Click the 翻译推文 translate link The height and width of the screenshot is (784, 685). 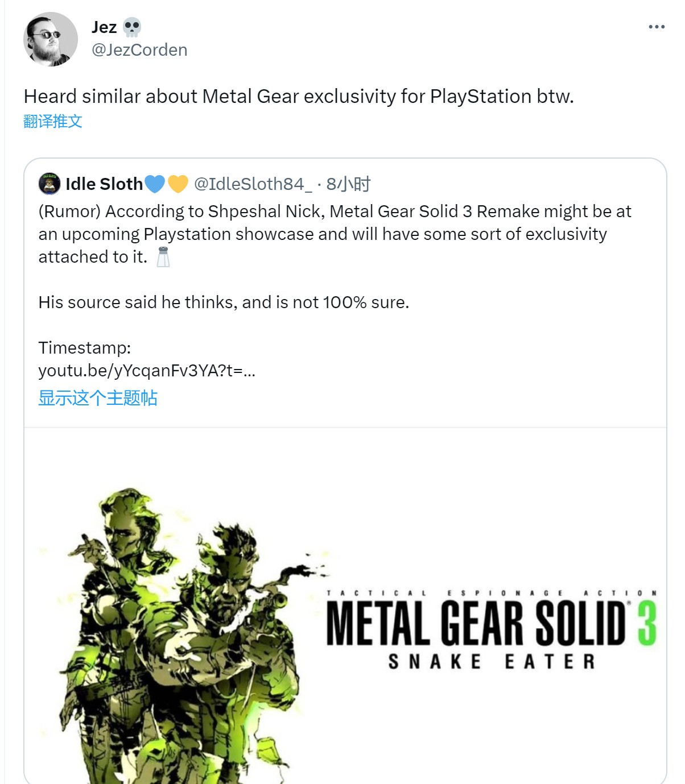click(53, 121)
